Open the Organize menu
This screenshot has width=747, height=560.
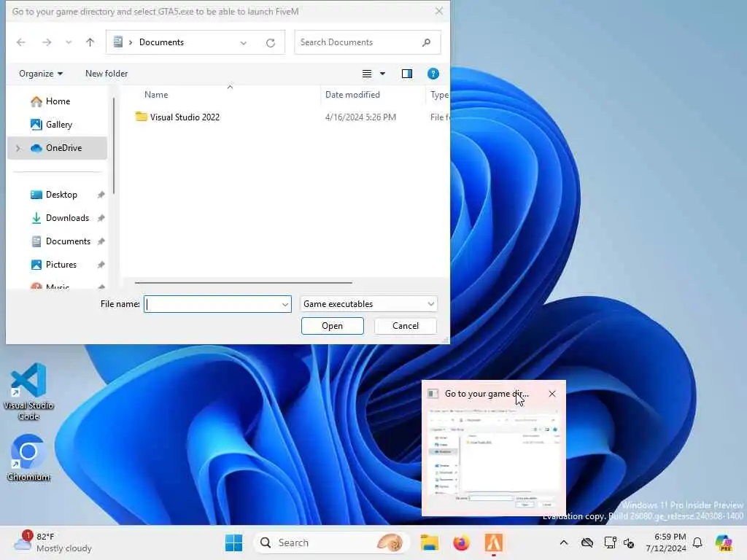41,74
